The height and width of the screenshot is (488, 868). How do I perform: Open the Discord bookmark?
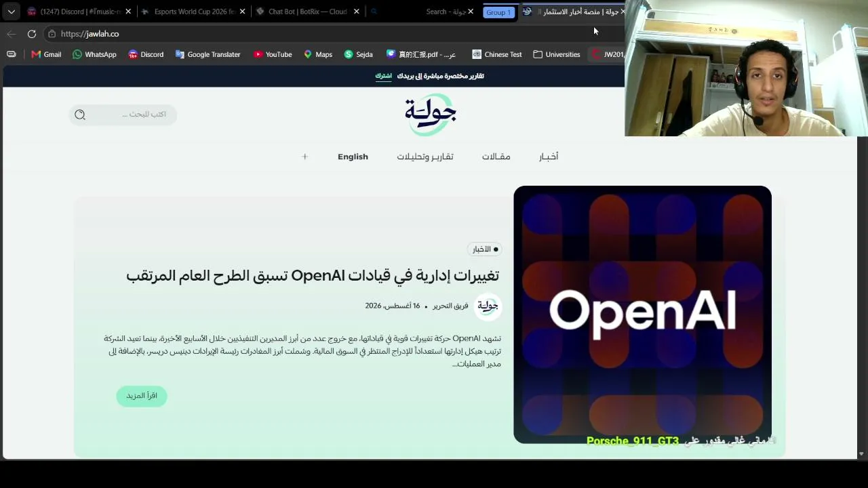click(146, 54)
